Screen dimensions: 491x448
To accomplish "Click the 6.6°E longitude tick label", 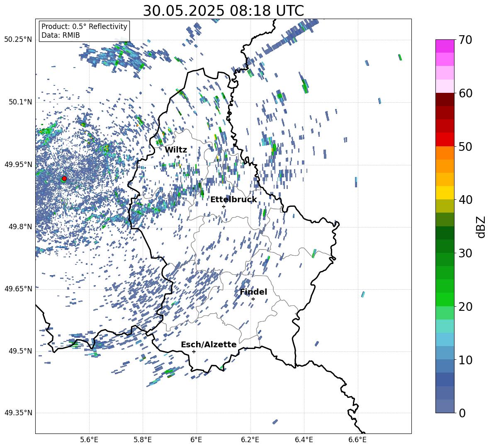I will tap(357, 440).
